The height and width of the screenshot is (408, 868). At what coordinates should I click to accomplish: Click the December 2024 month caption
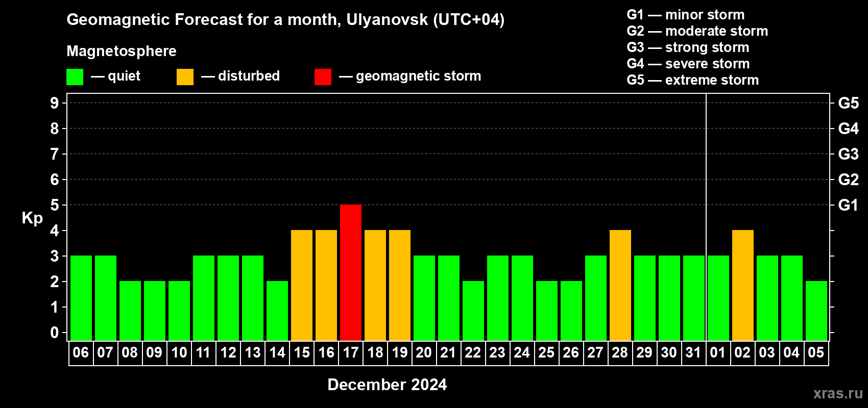[387, 385]
